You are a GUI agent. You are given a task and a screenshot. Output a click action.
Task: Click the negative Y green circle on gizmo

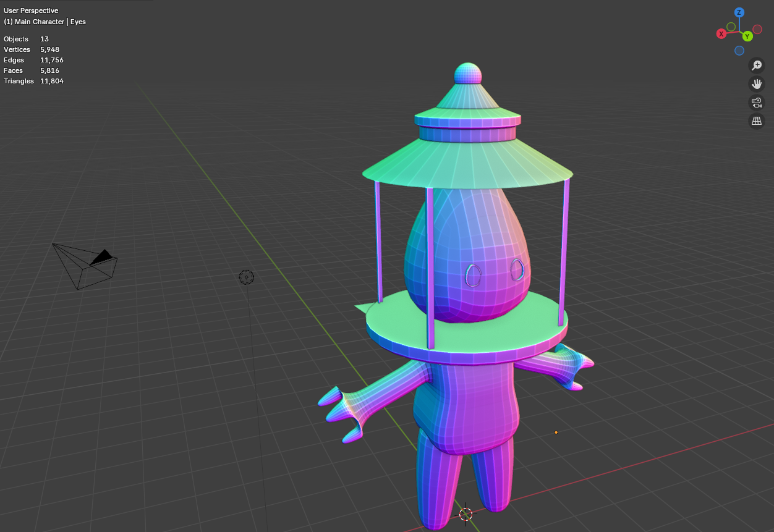731,27
